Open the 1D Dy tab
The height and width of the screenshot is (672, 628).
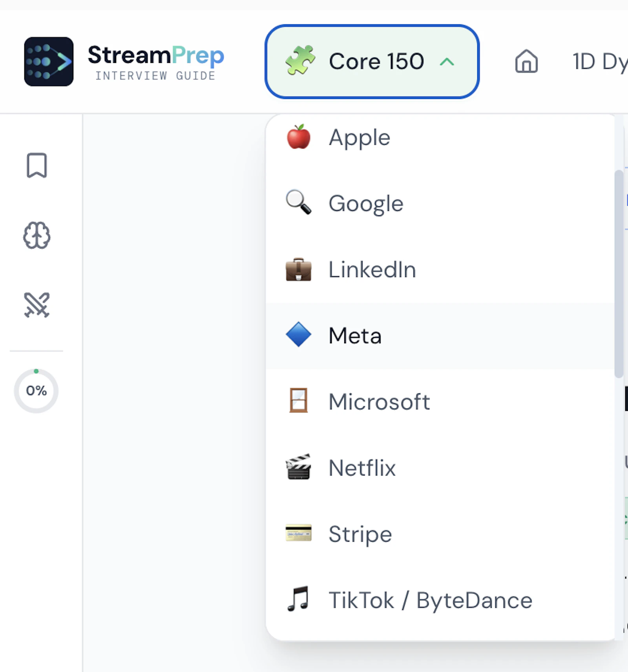click(600, 62)
